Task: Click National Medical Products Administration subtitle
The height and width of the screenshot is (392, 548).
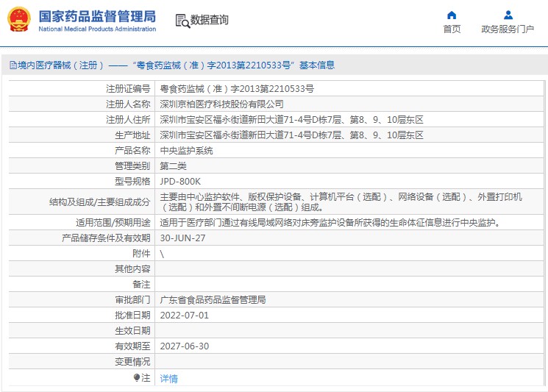Action: (97, 29)
